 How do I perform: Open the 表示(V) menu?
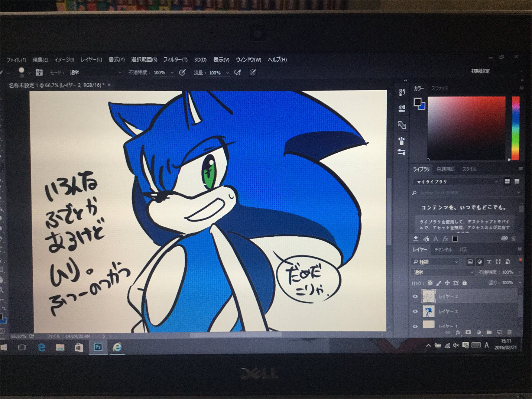(x=221, y=59)
